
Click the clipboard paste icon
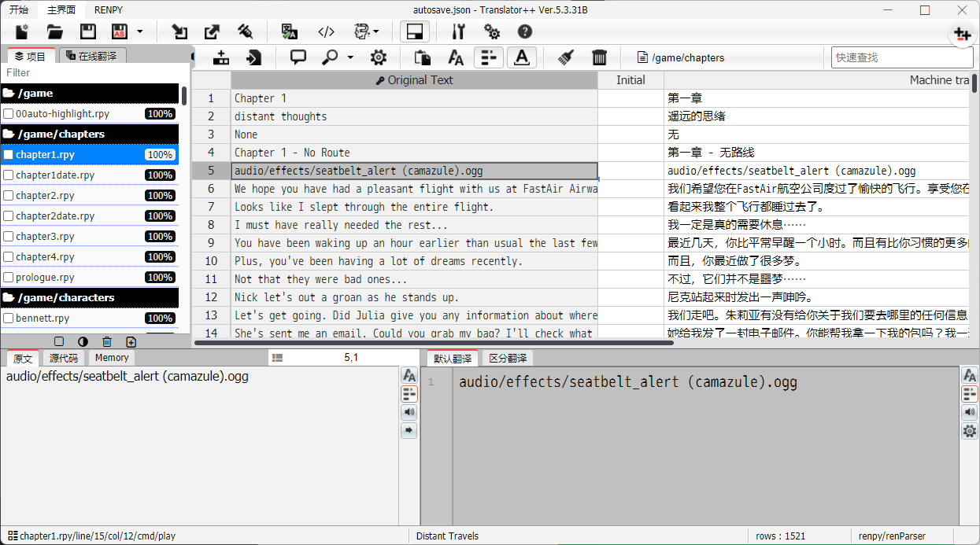(x=423, y=57)
